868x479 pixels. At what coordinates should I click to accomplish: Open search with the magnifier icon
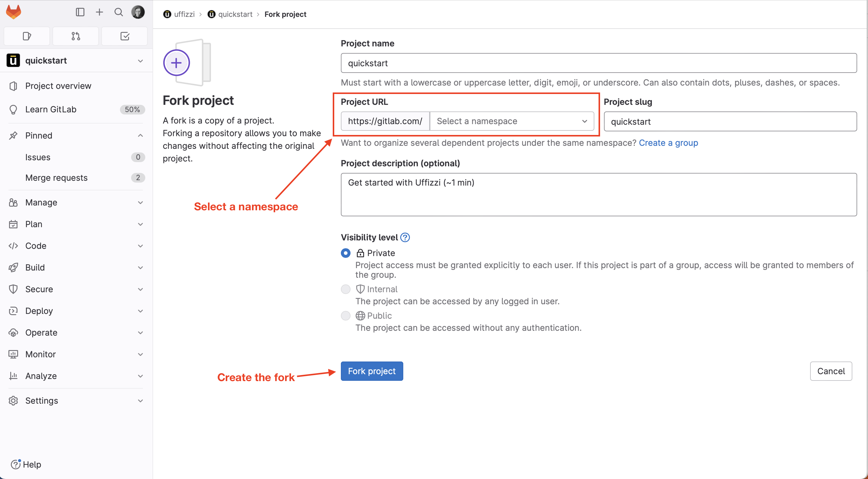[119, 12]
